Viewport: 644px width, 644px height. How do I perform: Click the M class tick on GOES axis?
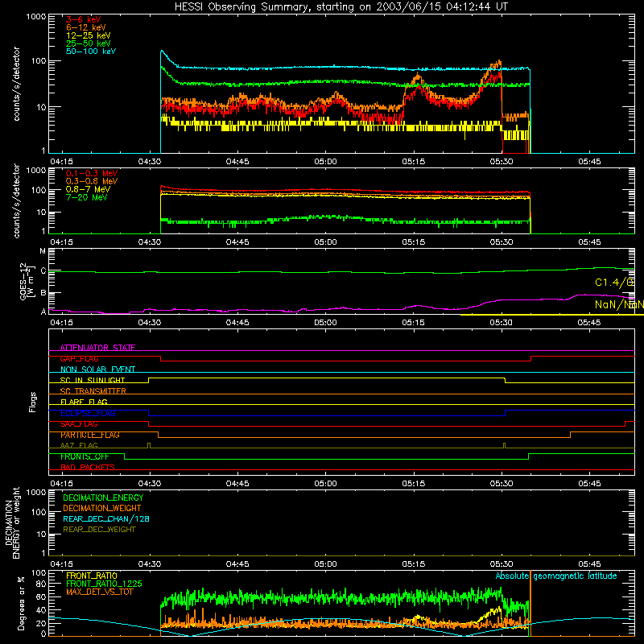(x=43, y=251)
